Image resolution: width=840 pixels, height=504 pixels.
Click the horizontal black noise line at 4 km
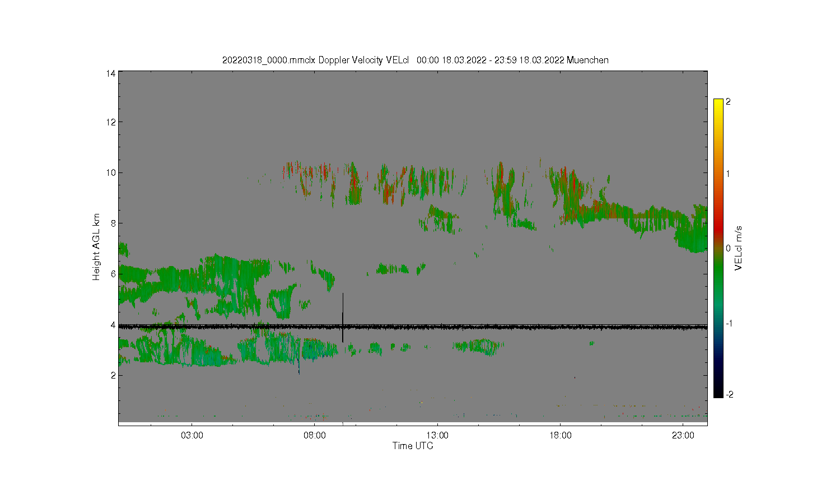[x=413, y=326]
